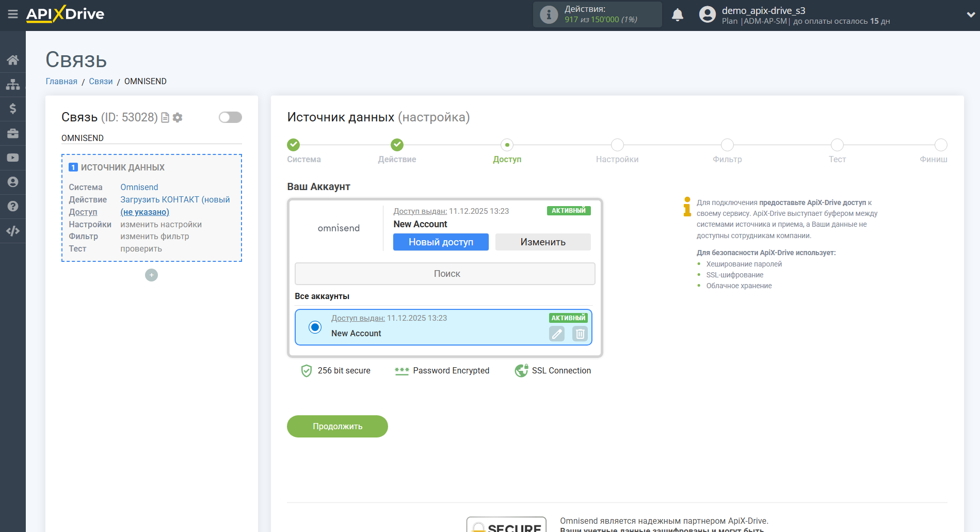Image resolution: width=980 pixels, height=532 pixels.
Task: Go to the Система step
Action: pos(293,145)
